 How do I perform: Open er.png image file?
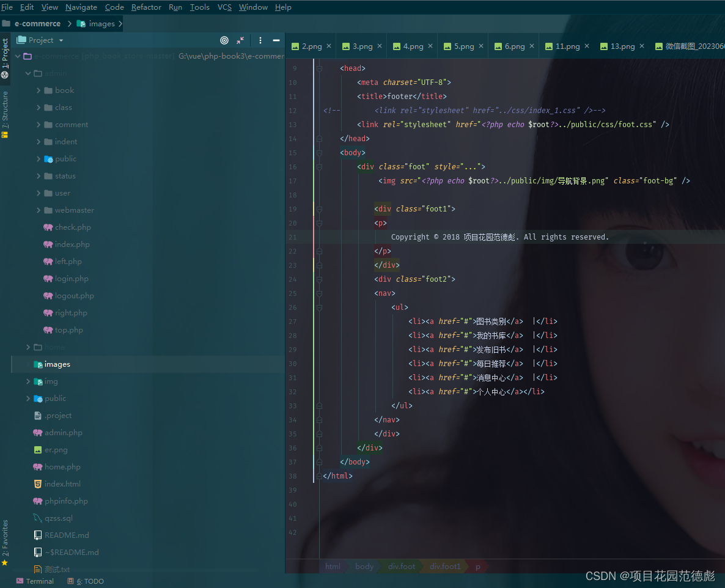point(56,450)
